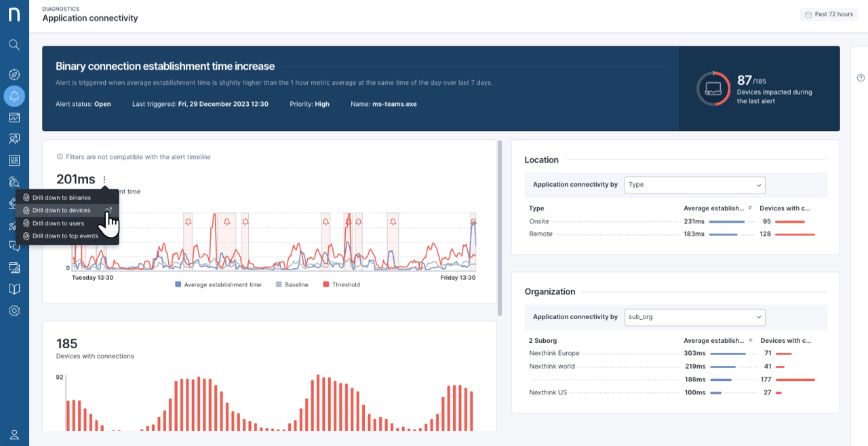
Task: Open the search icon in the sidebar
Action: tap(14, 45)
